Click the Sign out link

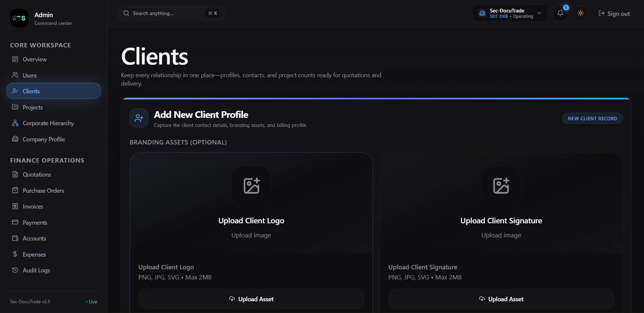[614, 14]
